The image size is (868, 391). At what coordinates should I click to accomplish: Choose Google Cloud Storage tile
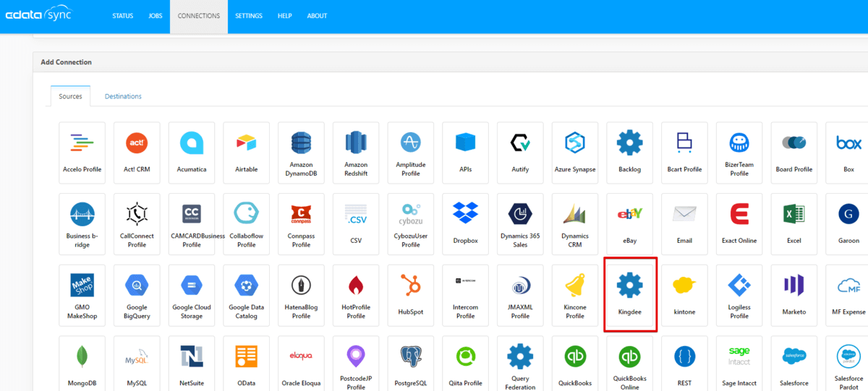tap(192, 295)
